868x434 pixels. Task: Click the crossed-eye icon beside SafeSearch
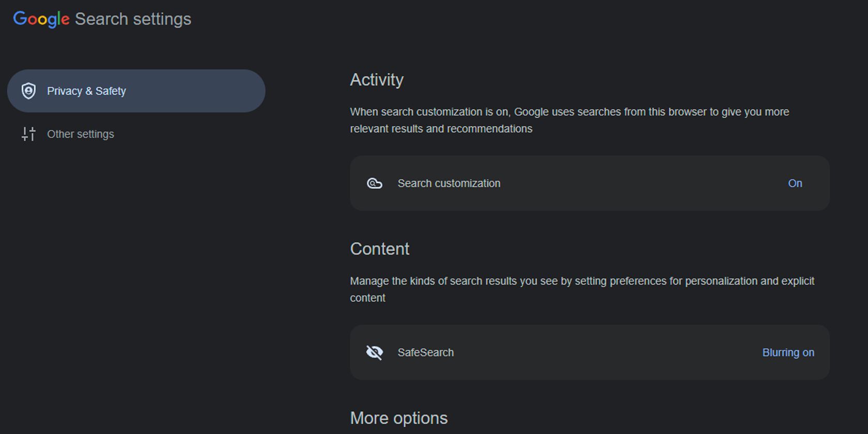[x=375, y=352]
